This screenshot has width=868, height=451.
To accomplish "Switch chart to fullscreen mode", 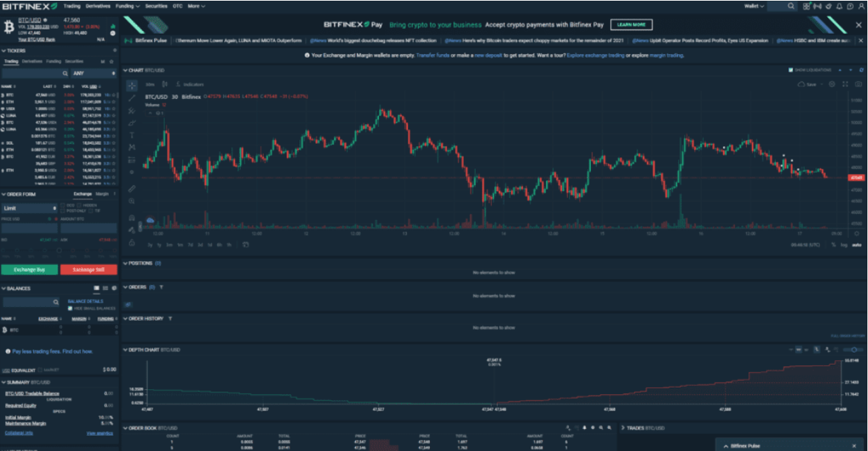I will (845, 84).
